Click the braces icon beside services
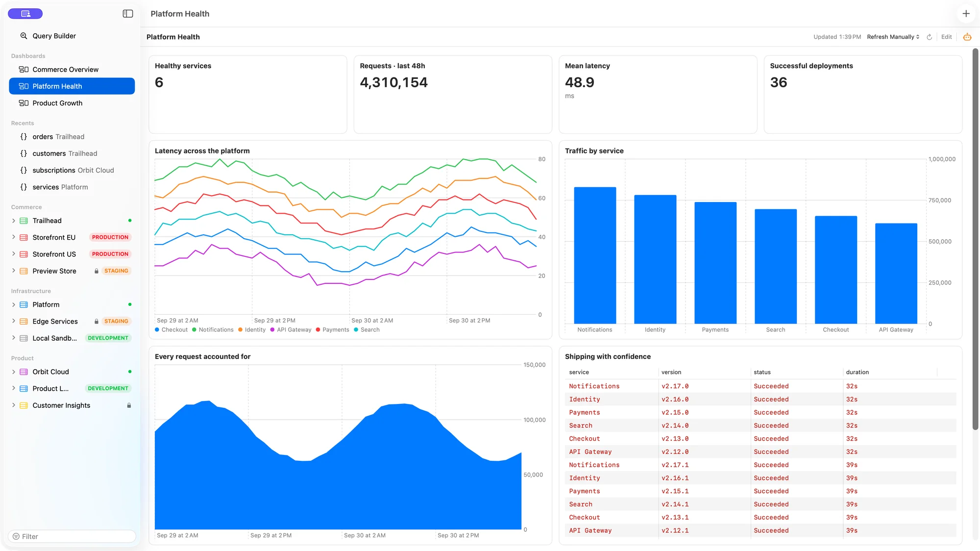The image size is (980, 551). coord(24,187)
